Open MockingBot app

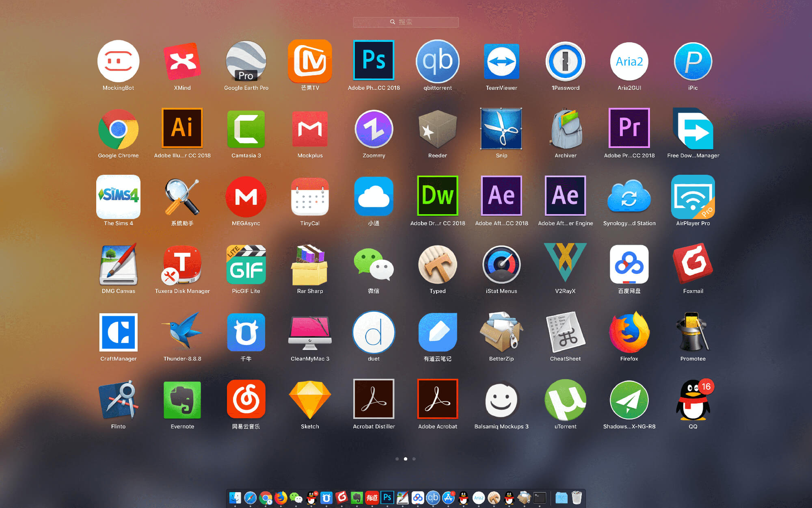coord(118,61)
